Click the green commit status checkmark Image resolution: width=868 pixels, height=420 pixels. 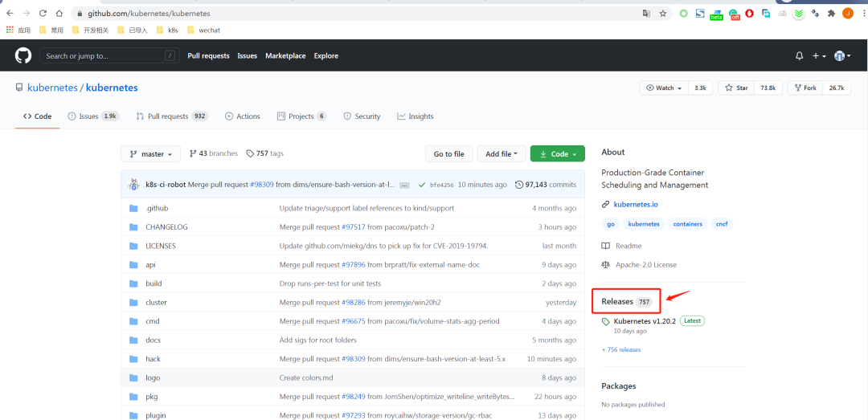tap(422, 185)
